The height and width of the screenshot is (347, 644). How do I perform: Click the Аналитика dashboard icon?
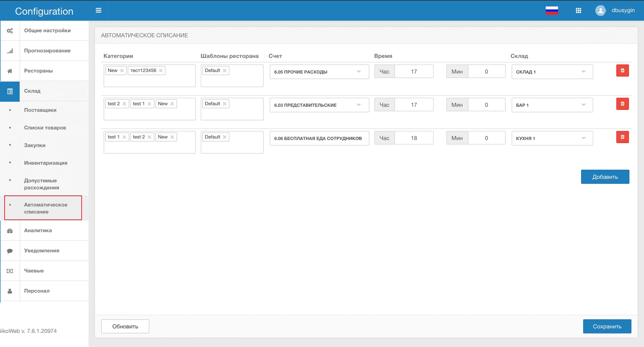tap(10, 231)
